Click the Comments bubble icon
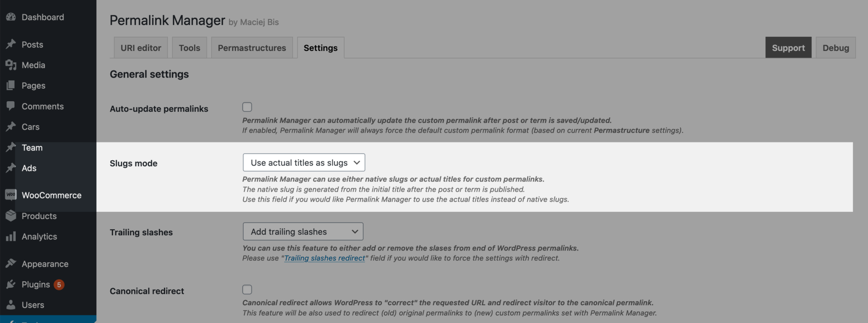868x323 pixels. [11, 106]
